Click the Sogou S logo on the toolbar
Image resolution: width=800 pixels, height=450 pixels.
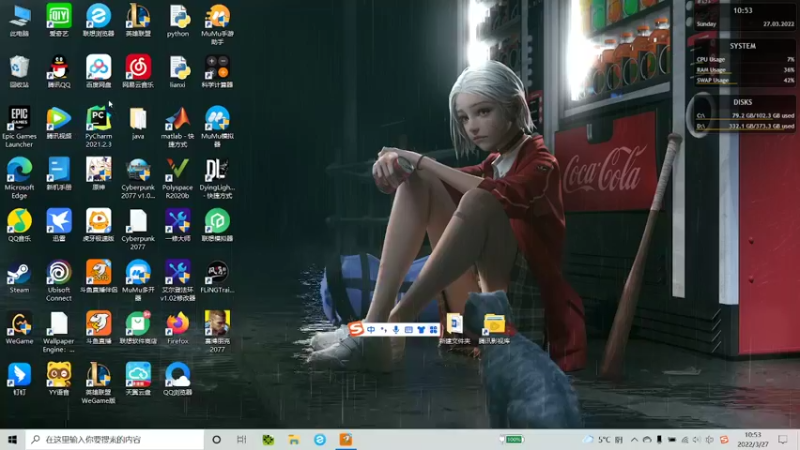[356, 329]
